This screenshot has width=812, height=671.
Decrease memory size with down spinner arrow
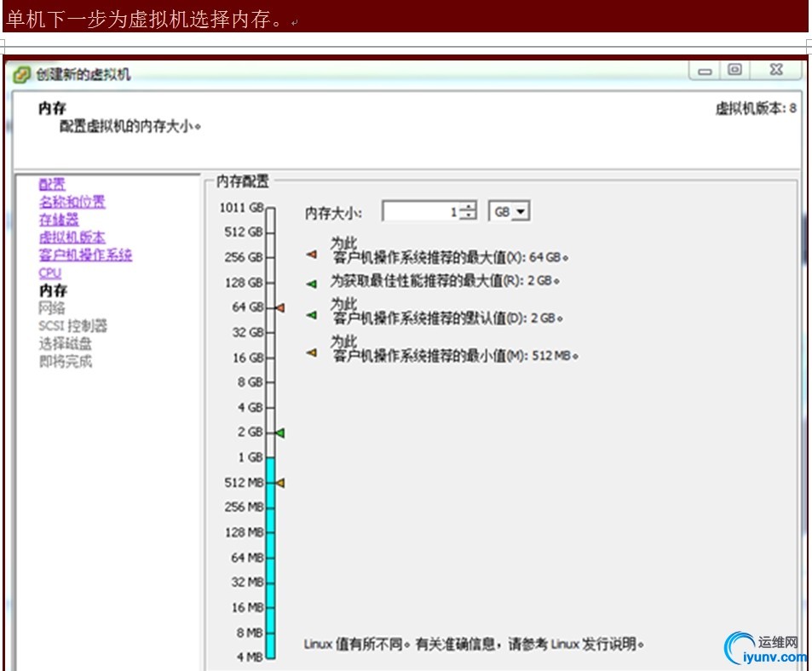[468, 215]
